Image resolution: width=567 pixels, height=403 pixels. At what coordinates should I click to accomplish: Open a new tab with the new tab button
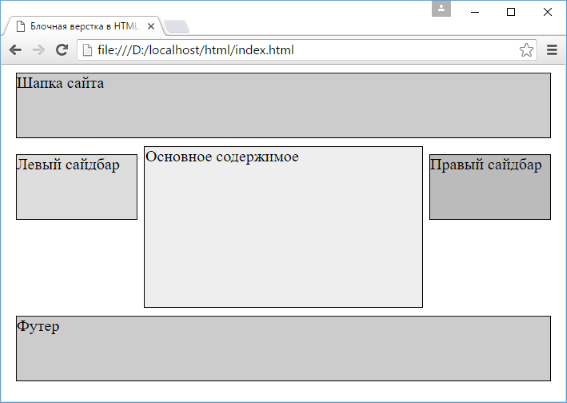tap(176, 27)
